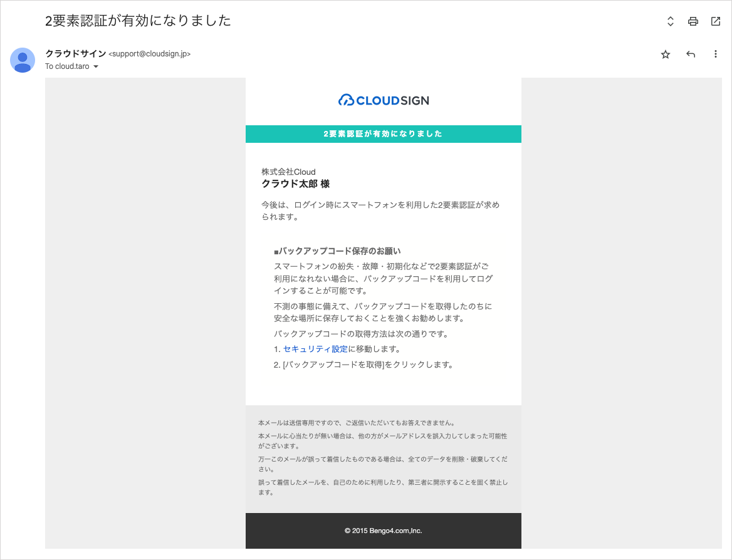Screen dimensions: 732x560
Task: Open the three-dot more options menu
Action: 715,54
